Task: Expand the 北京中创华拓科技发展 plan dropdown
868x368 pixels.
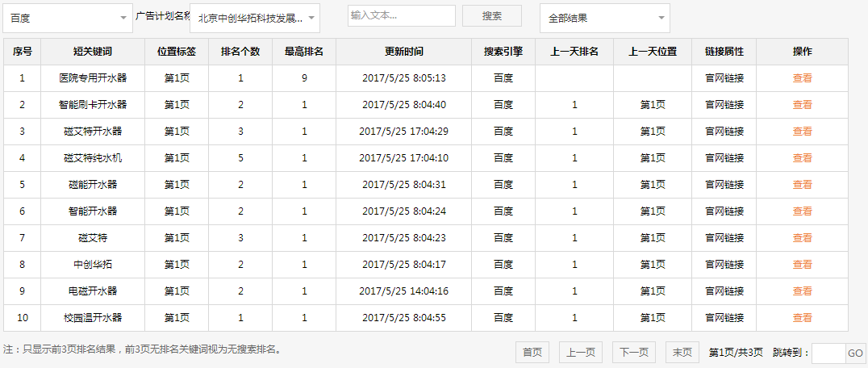Action: (255, 19)
